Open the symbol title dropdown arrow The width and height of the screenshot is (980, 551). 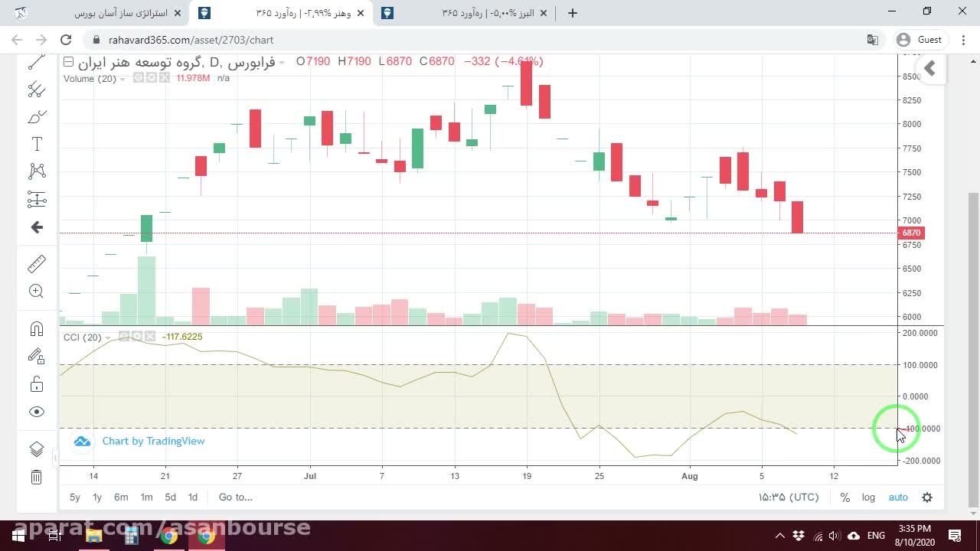[282, 62]
